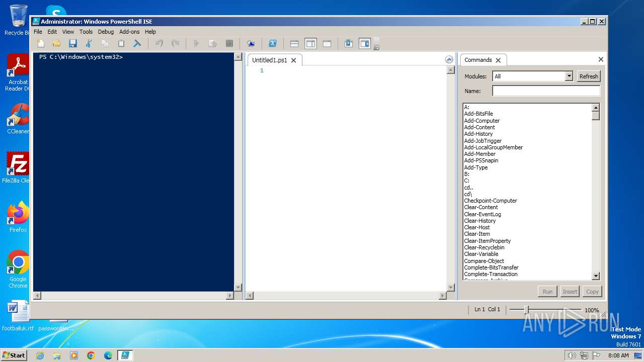Show script pane on top layout icon
The height and width of the screenshot is (362, 644).
point(294,44)
